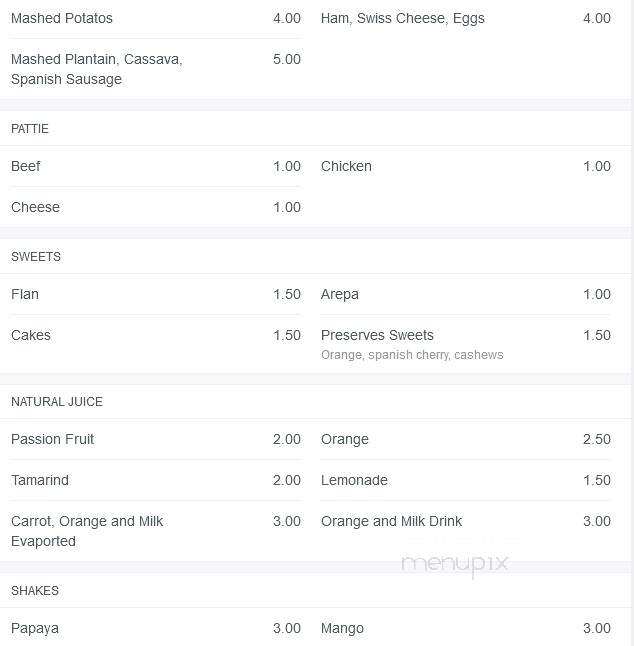Select the SWEETS section header
The image size is (634, 646).
36,257
